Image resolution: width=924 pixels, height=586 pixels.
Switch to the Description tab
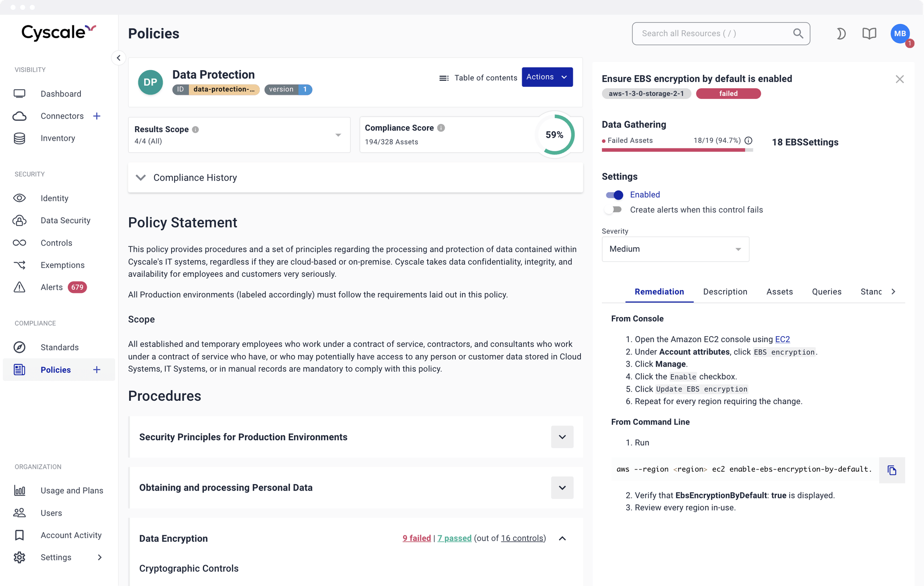[725, 291]
